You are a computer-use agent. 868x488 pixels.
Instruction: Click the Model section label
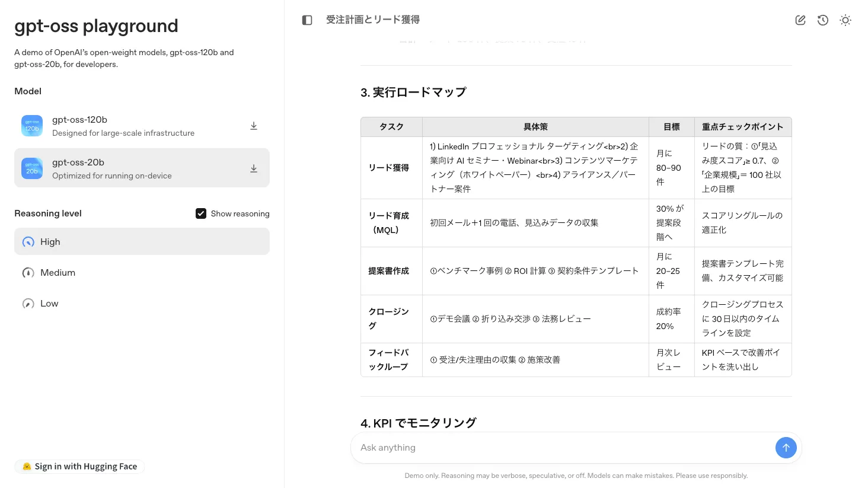coord(28,91)
